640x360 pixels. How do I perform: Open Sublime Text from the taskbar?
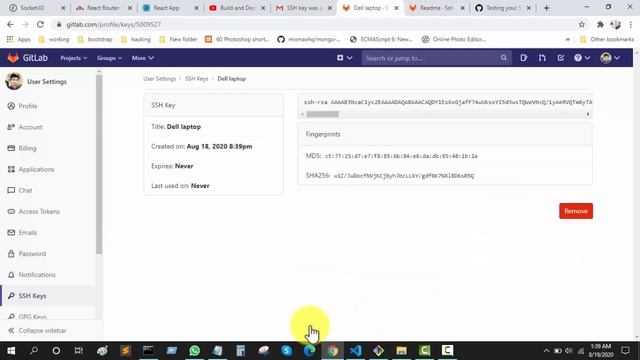click(x=125, y=351)
